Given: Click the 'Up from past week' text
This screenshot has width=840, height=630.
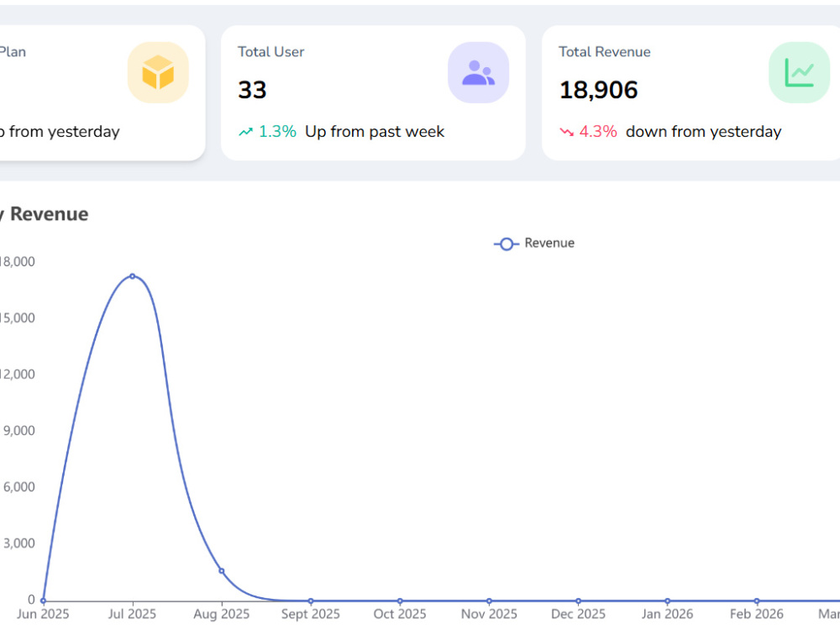Looking at the screenshot, I should tap(375, 132).
